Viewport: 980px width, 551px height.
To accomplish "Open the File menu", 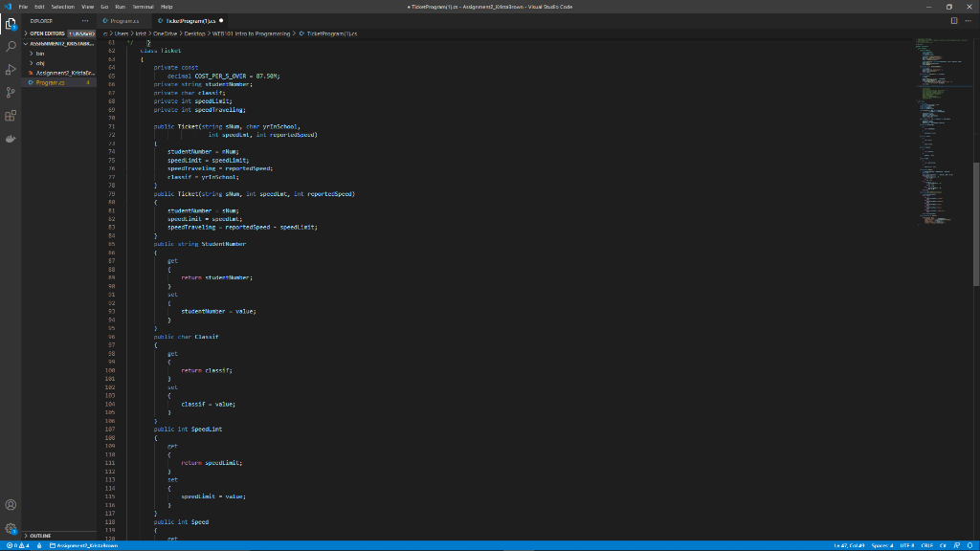I will click(23, 7).
